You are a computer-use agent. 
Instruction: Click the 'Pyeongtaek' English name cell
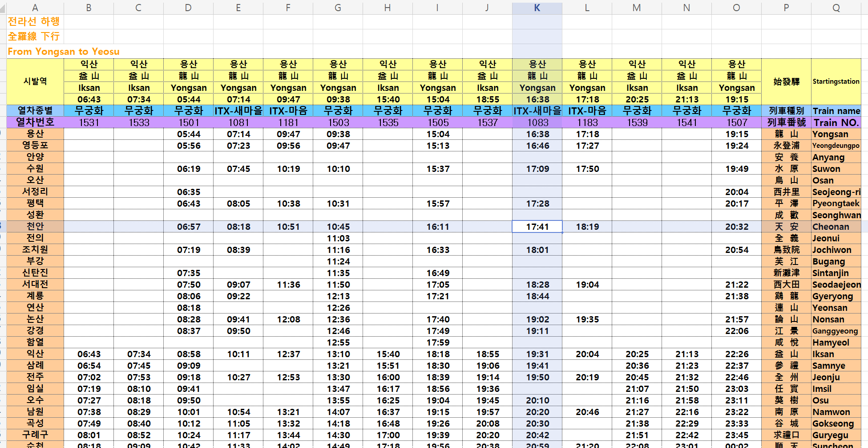click(x=836, y=204)
